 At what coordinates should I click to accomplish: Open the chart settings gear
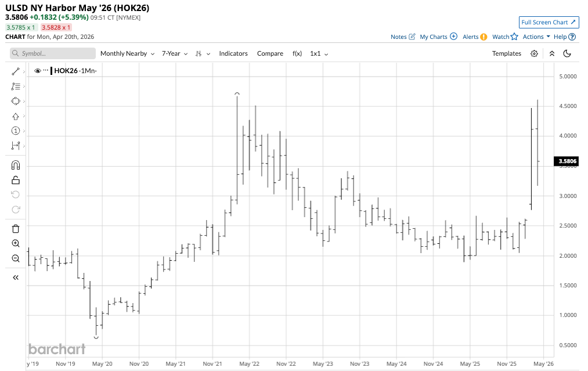[x=534, y=53]
